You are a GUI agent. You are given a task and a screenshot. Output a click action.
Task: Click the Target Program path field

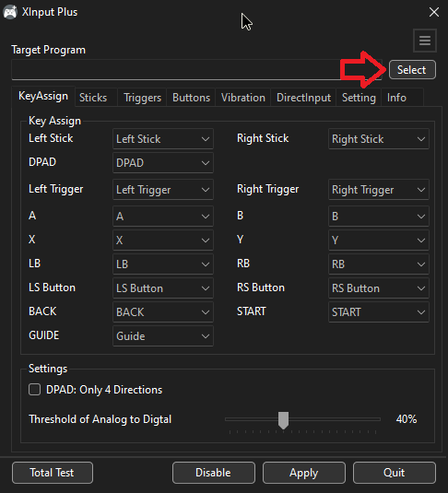click(196, 70)
